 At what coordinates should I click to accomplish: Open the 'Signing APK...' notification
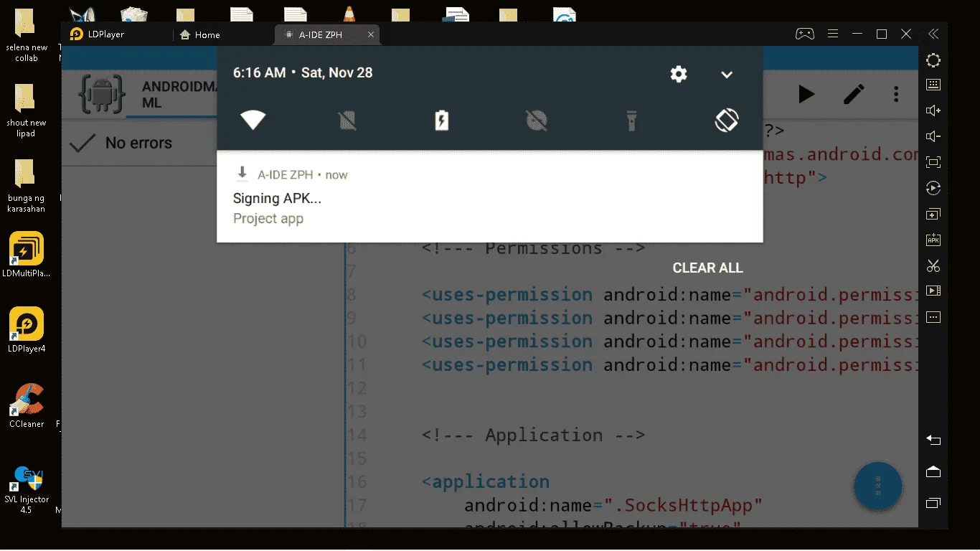click(490, 197)
